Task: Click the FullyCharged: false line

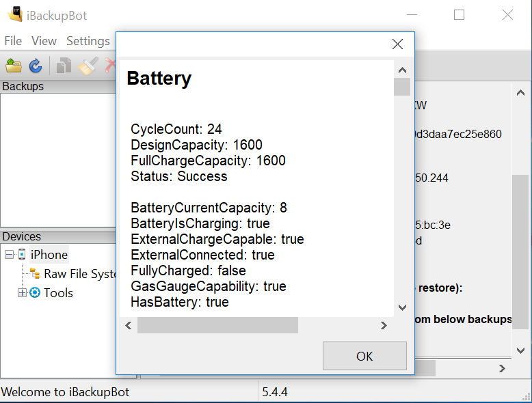Action: (x=188, y=270)
